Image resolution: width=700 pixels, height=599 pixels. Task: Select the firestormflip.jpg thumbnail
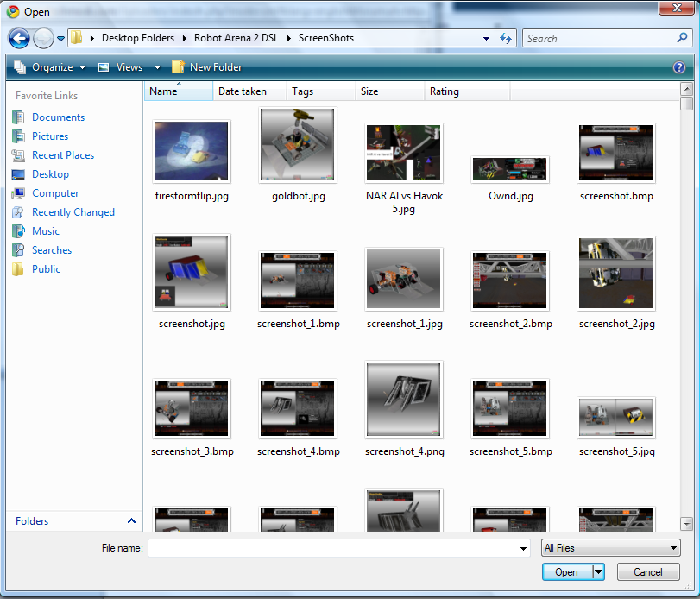(192, 151)
